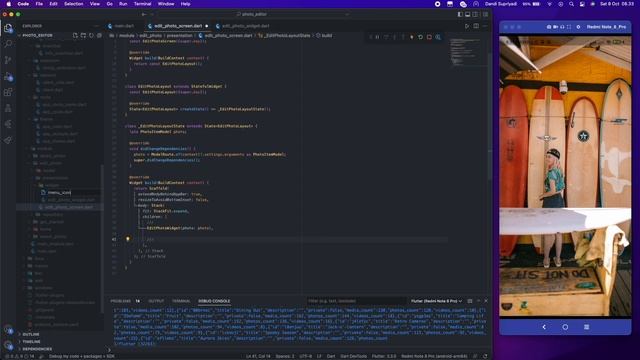This screenshot has width=640, height=360.
Task: Open the Terminal menu in menu bar
Action: pyautogui.click(x=142, y=4)
